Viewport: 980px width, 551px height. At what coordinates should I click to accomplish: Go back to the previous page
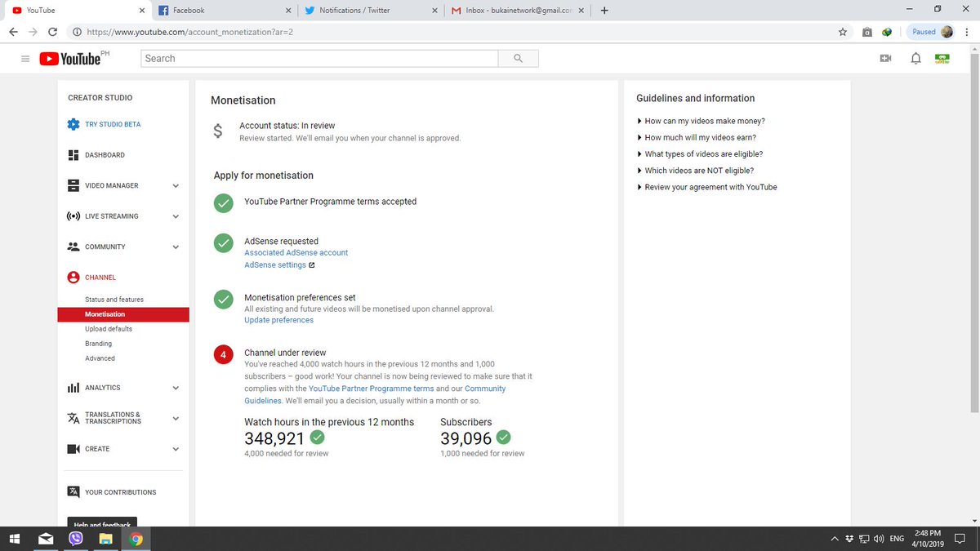[13, 32]
